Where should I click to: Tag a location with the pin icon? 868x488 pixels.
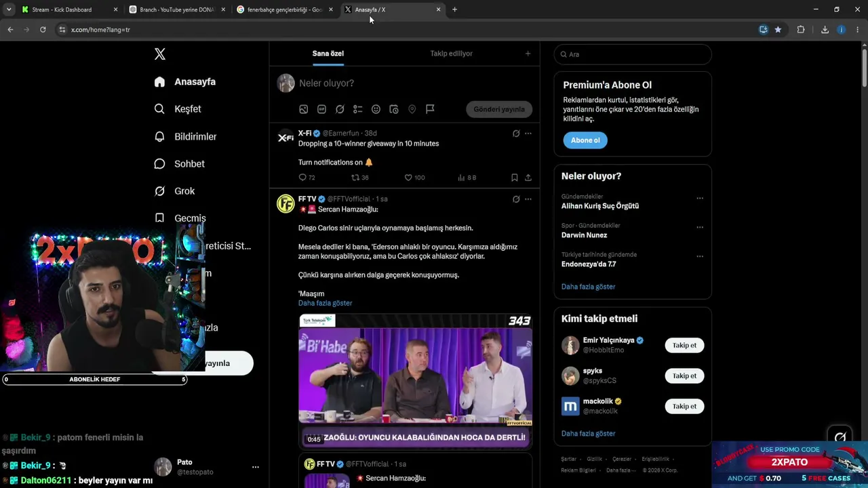(412, 109)
